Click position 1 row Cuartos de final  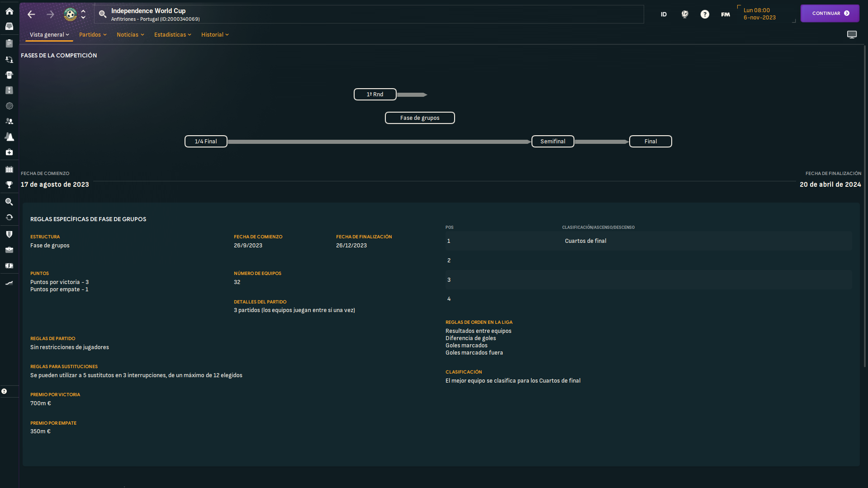(649, 241)
